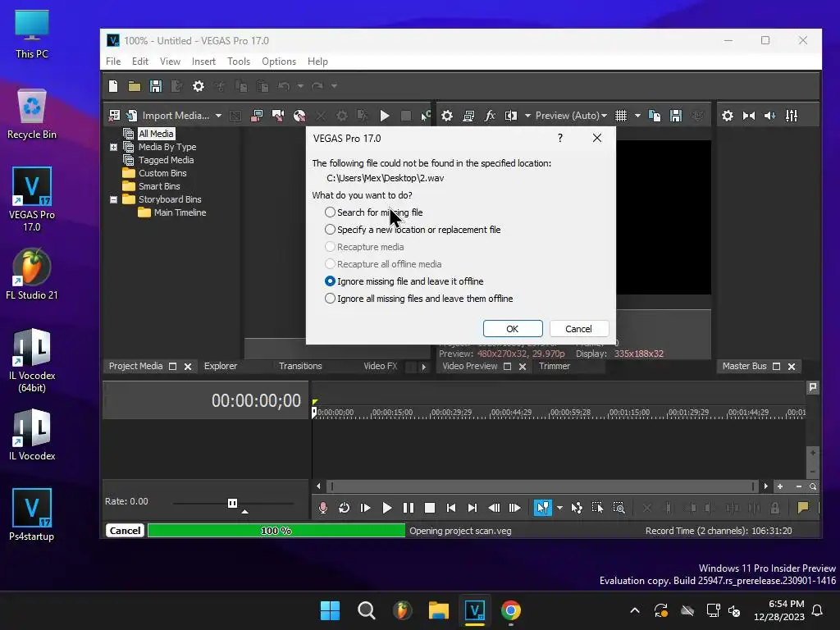Open Video Preview project settings gear
This screenshot has height=630, width=840.
[x=447, y=116]
